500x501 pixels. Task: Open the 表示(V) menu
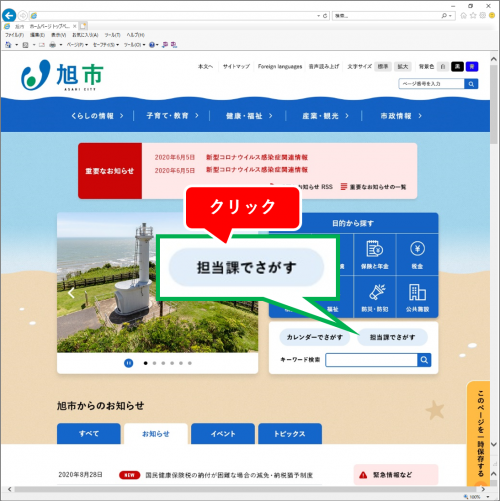tap(58, 35)
